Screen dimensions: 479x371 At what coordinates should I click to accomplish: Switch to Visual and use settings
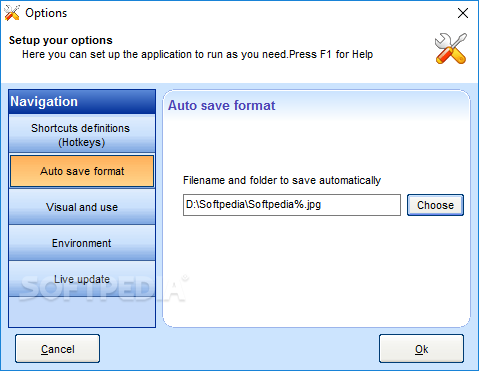82,207
